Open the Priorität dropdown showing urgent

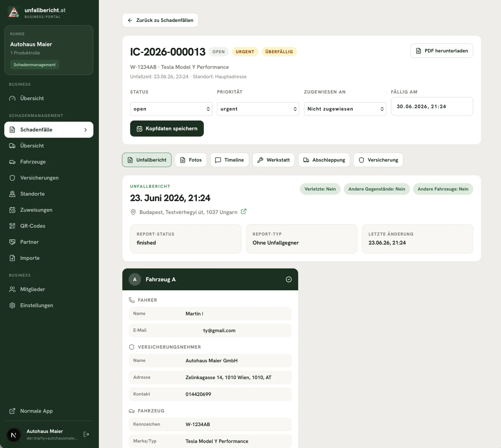click(x=258, y=109)
